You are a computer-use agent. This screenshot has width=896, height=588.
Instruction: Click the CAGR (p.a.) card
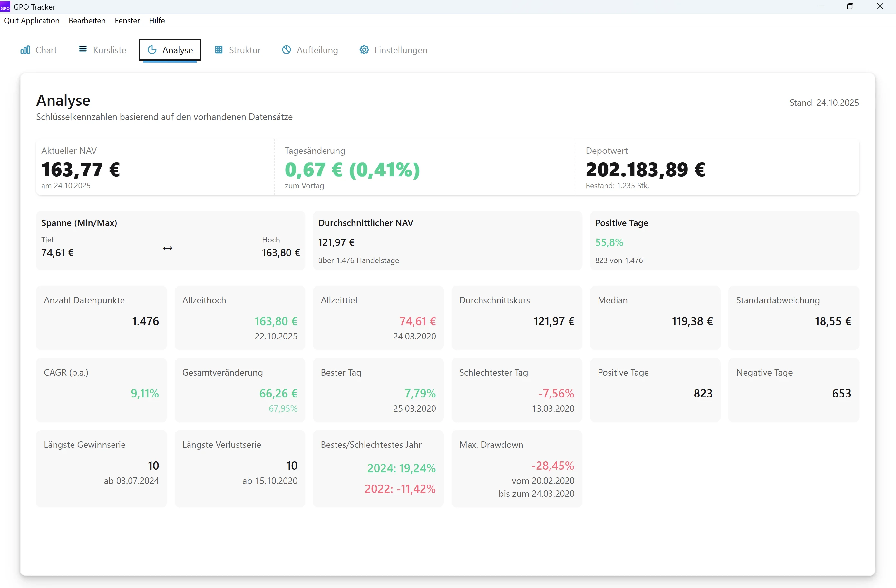click(x=101, y=390)
